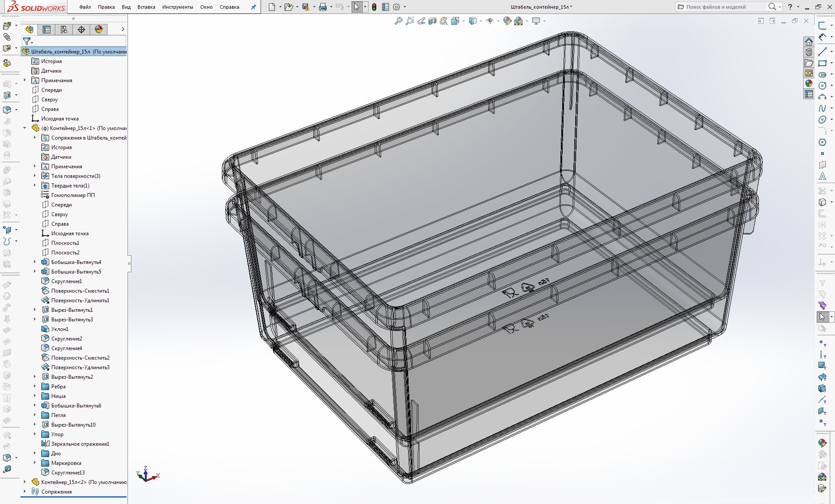Click the filter funnel icon in FeatureManager

point(27,41)
